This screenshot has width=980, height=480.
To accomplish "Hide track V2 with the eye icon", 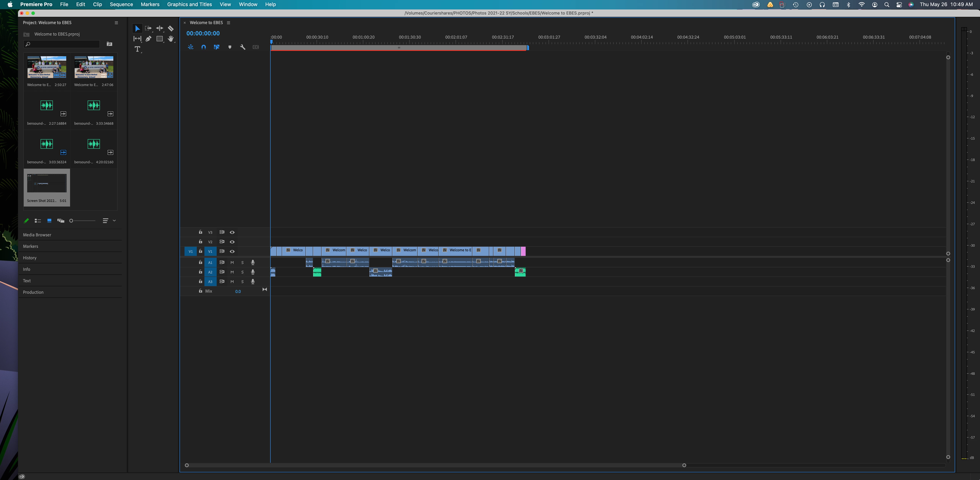I will point(232,242).
